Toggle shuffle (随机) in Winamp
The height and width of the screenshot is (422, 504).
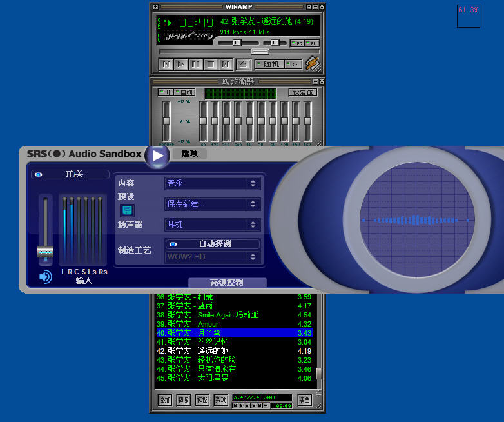pos(269,65)
